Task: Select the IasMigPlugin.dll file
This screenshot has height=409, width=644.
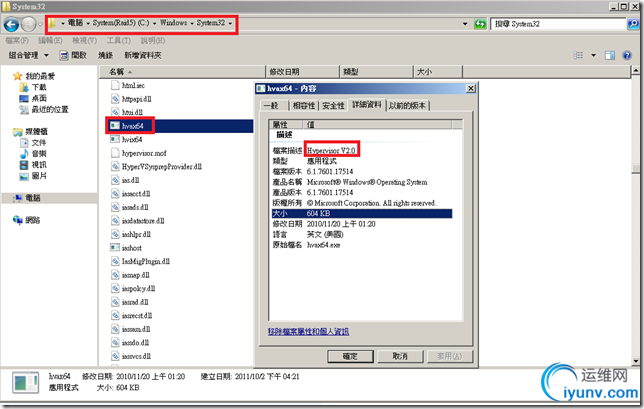Action: point(140,262)
